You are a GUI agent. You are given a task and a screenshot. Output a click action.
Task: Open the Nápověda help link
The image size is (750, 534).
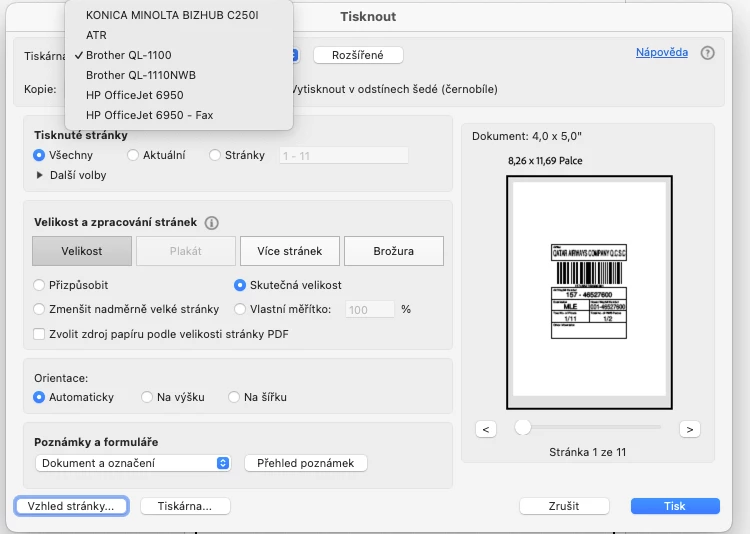(x=662, y=53)
